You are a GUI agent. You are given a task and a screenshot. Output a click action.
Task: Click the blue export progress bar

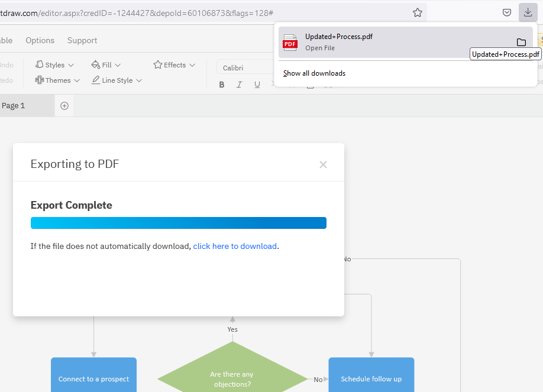click(x=178, y=223)
